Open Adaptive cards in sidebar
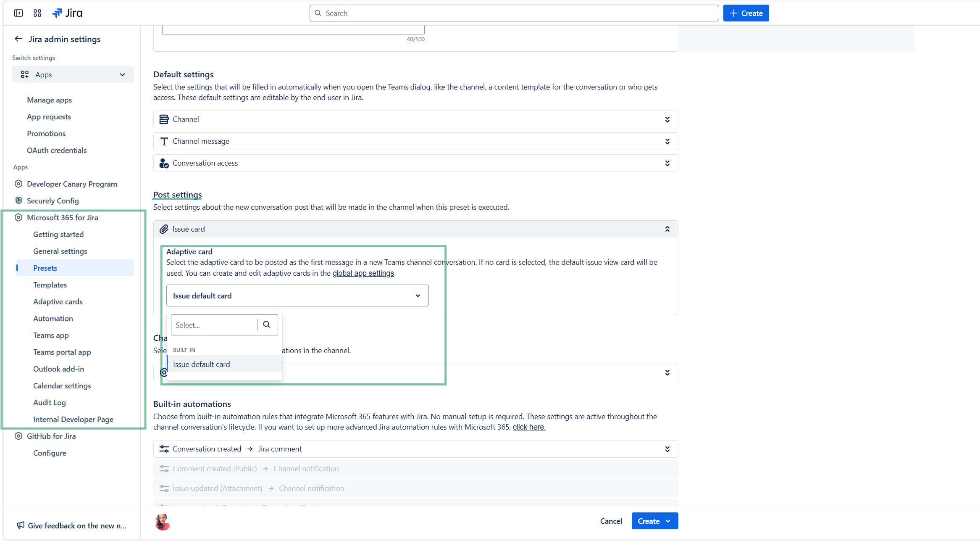Screen dimensions: 980x541 coord(58,301)
